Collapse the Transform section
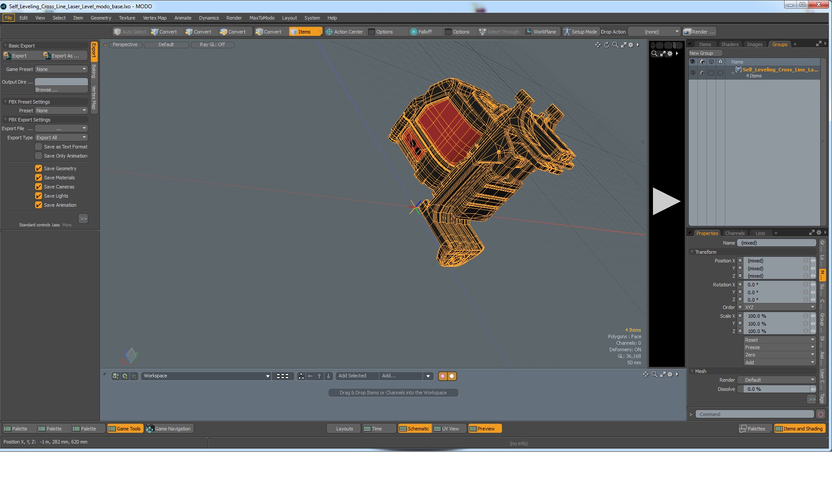This screenshot has width=832, height=504. tap(692, 252)
